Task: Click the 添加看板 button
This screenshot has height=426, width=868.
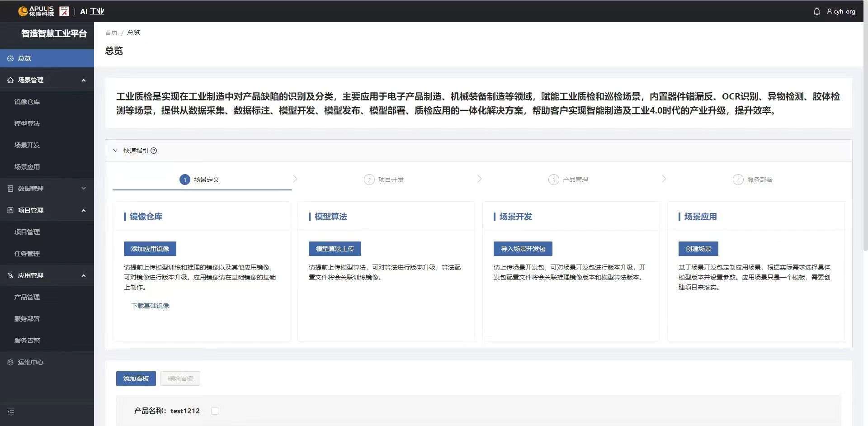Action: [x=136, y=379]
